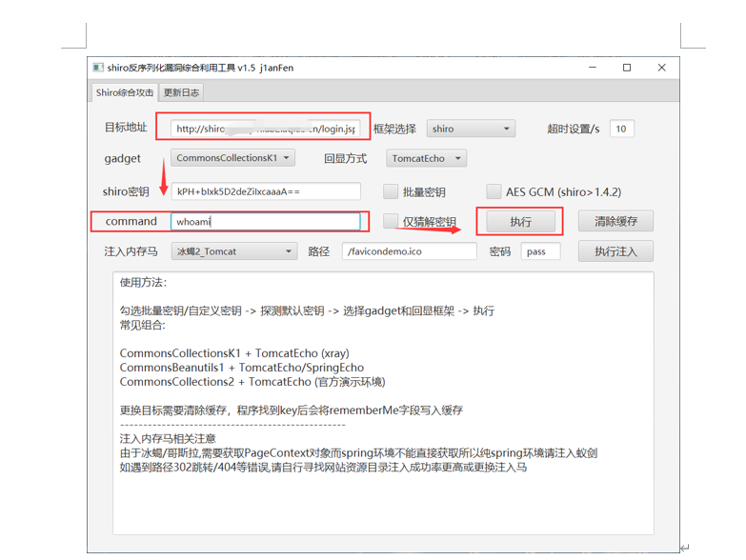Click the shiro密钥 key input field

click(266, 191)
